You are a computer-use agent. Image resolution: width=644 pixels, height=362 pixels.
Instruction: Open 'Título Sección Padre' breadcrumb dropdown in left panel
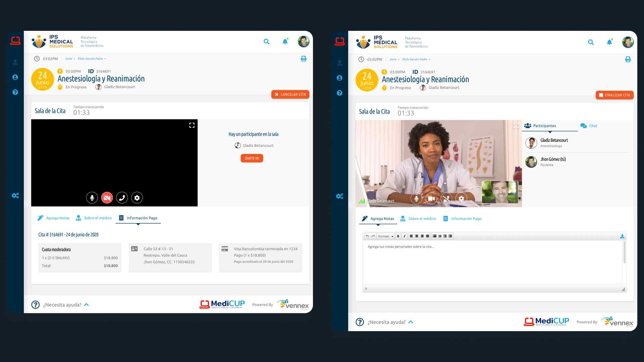(92, 59)
